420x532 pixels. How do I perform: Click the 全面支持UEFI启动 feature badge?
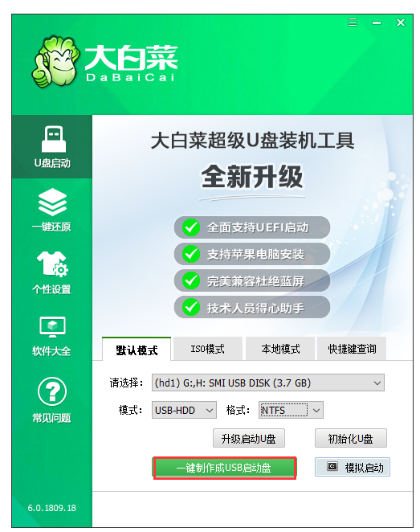(252, 227)
